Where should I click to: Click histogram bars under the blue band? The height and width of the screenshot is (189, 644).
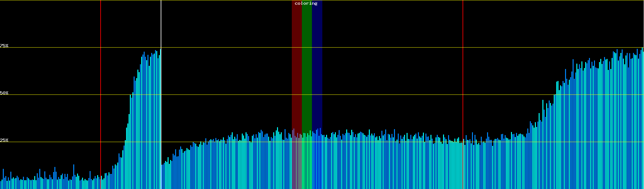pyautogui.click(x=317, y=164)
